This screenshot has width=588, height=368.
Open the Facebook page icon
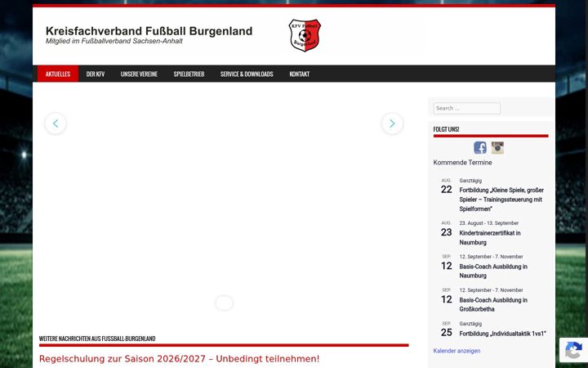(x=480, y=147)
